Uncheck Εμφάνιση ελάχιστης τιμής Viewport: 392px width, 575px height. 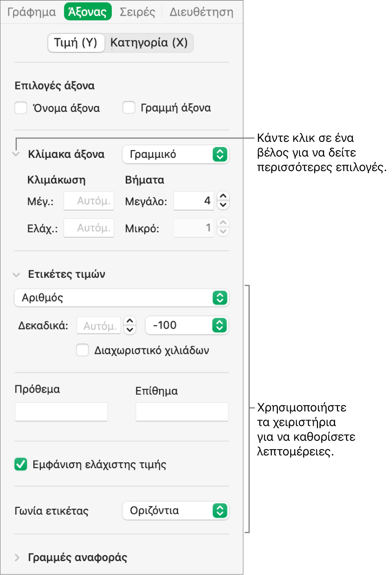click(x=21, y=464)
